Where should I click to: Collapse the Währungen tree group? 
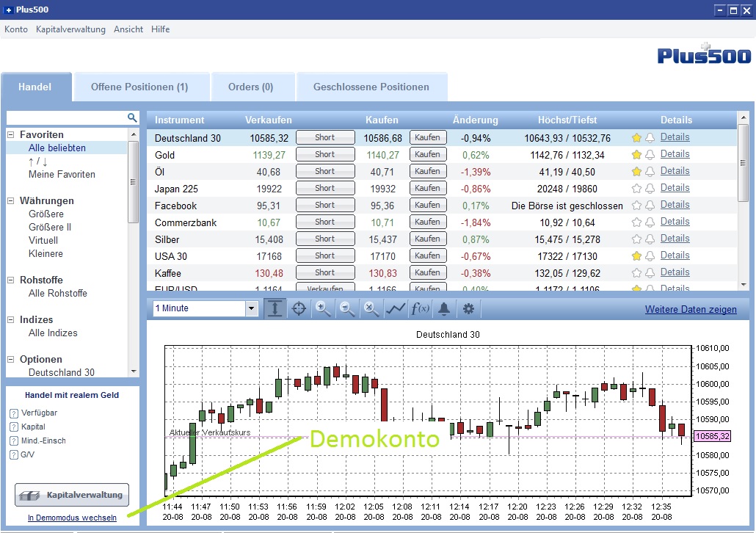pos(10,201)
